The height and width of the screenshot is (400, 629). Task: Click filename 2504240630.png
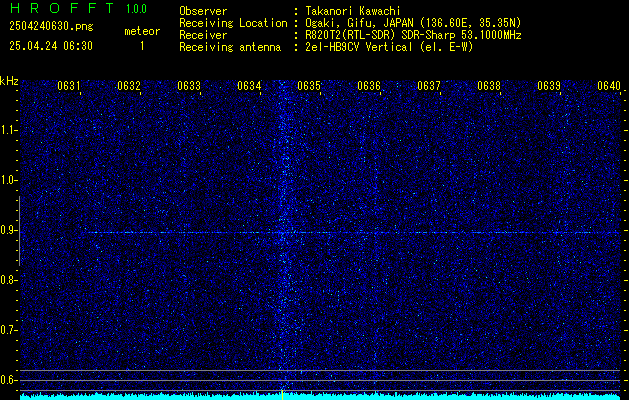(51, 26)
